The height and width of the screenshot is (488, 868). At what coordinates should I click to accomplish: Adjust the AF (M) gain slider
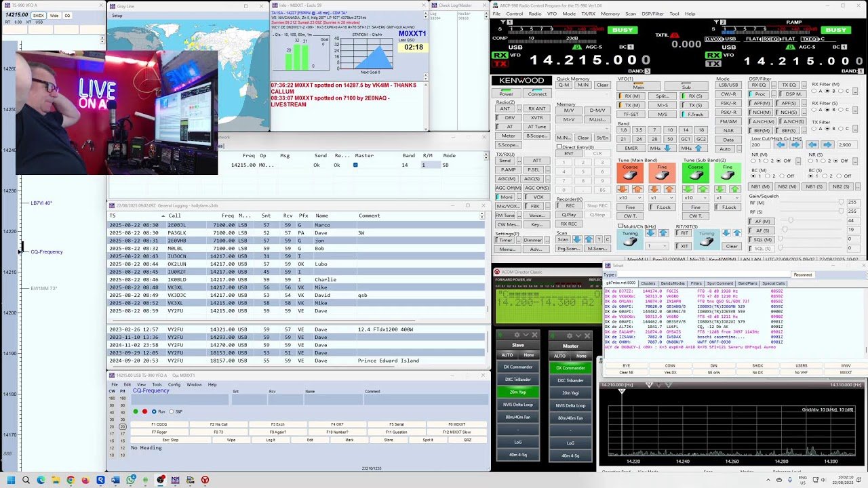(790, 221)
